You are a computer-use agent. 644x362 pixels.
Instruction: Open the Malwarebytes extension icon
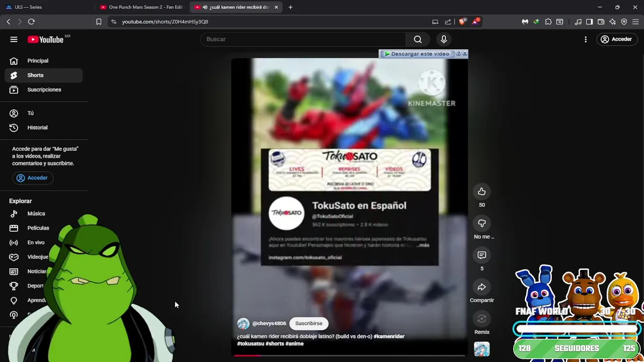point(525,22)
